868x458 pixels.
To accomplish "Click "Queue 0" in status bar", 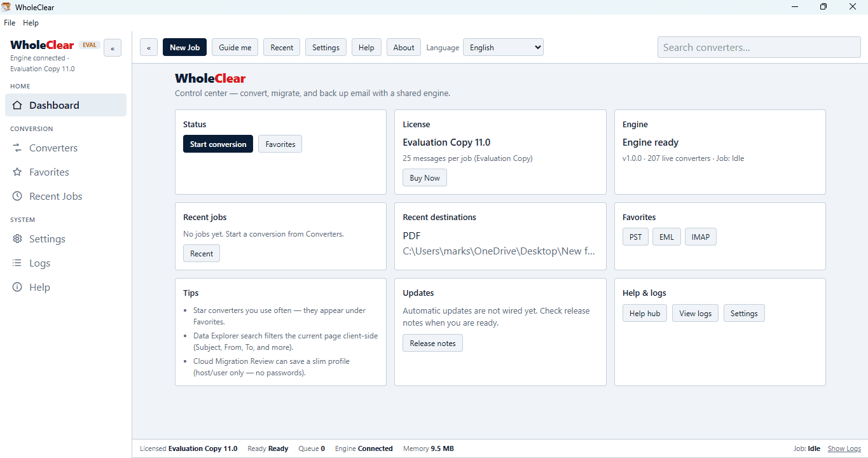I will [x=312, y=448].
